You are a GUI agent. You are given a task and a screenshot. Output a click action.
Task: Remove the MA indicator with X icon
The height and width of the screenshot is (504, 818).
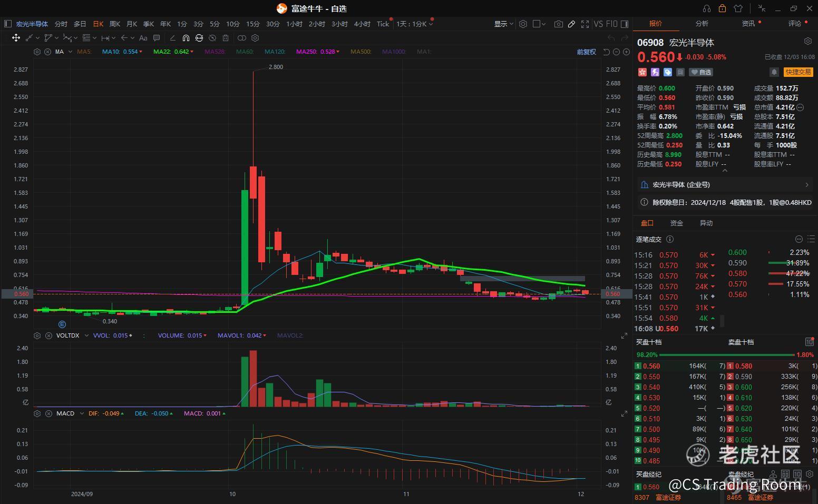point(47,52)
